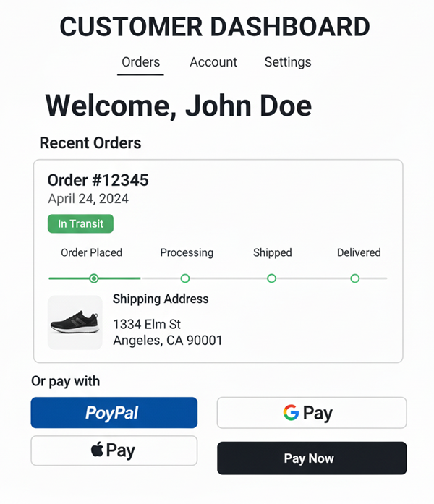Click the Processing step circle
The width and height of the screenshot is (434, 504).
pos(185,278)
